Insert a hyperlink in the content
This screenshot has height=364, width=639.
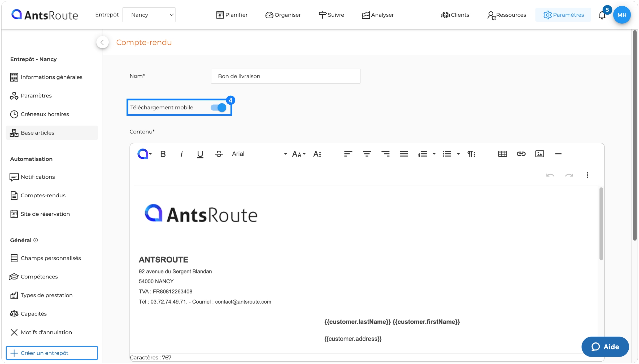521,154
